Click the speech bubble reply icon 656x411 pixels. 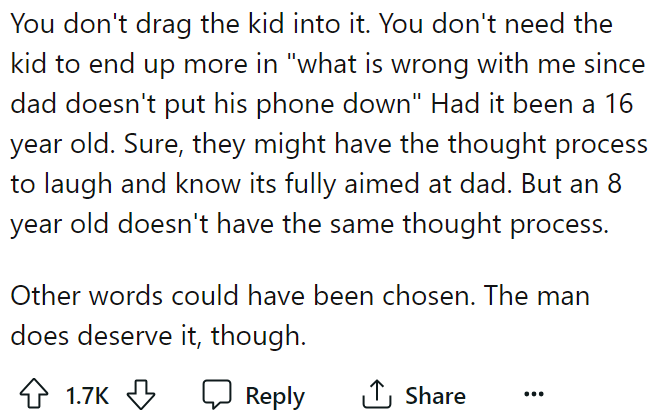tap(216, 395)
